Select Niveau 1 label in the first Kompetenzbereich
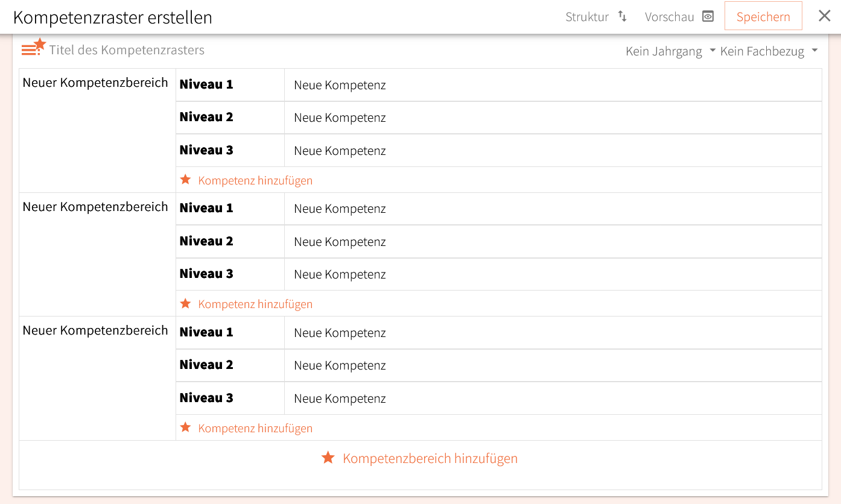Screen dimensions: 841x504 pos(206,84)
